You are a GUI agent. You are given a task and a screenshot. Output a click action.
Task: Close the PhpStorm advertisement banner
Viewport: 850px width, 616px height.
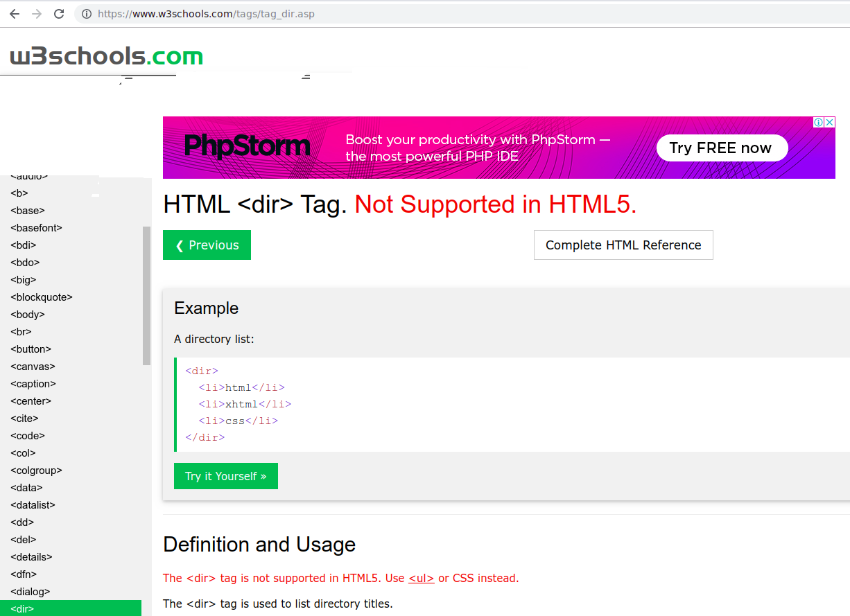click(829, 123)
